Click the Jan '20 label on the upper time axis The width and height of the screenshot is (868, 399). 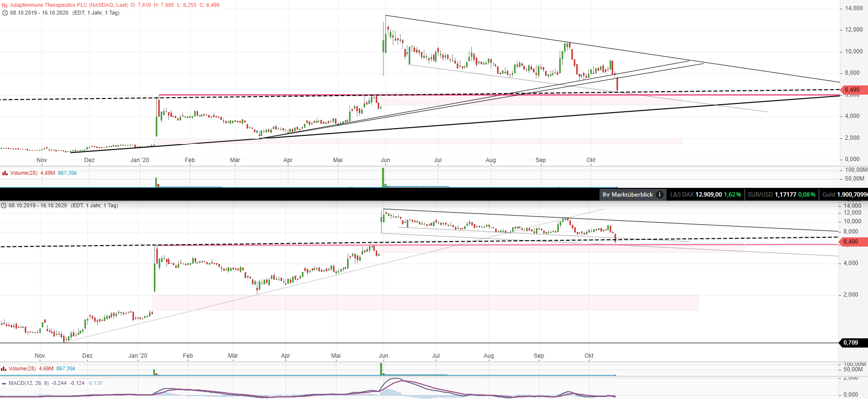(140, 160)
